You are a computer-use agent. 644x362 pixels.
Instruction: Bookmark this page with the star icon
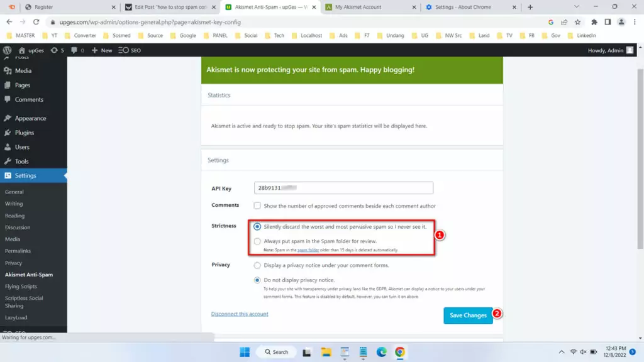pos(577,21)
